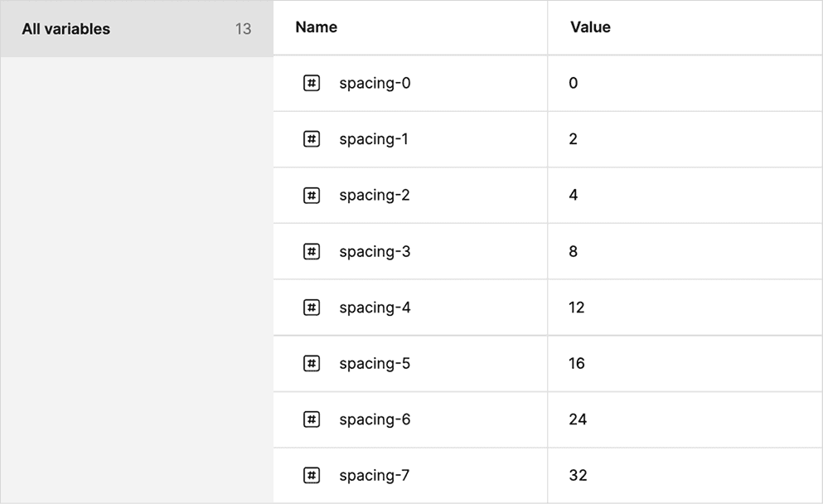Click the spacing-4 value cell showing 12

click(x=685, y=307)
